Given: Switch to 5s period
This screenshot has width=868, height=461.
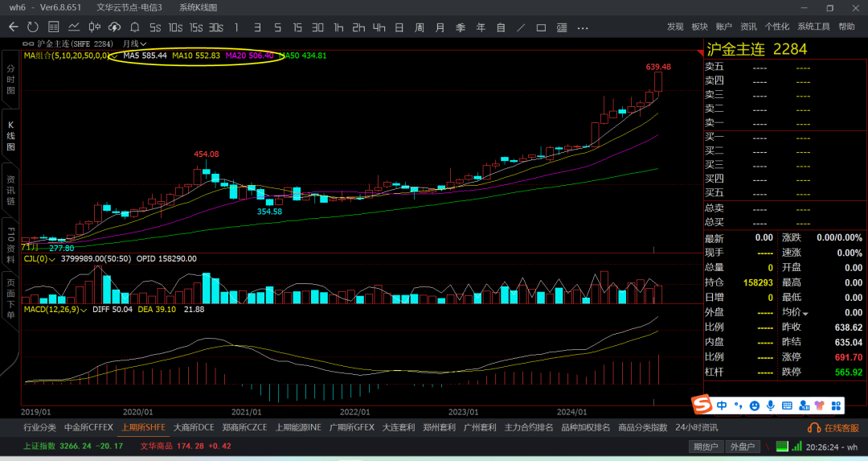Looking at the screenshot, I should pyautogui.click(x=155, y=27).
